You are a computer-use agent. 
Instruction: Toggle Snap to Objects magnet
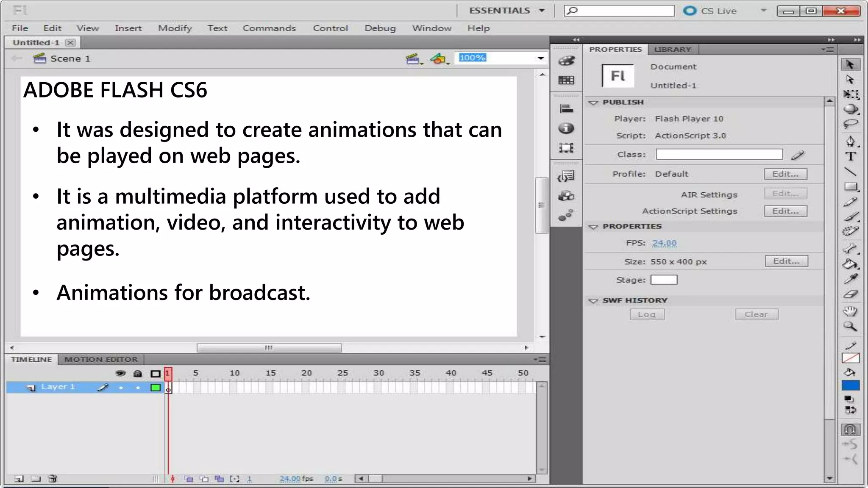pyautogui.click(x=850, y=430)
